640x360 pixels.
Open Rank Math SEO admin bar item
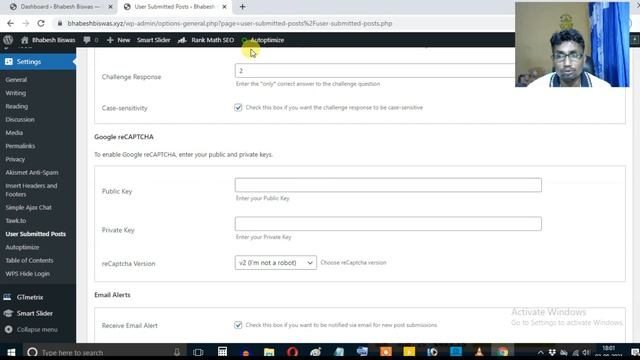(207, 40)
